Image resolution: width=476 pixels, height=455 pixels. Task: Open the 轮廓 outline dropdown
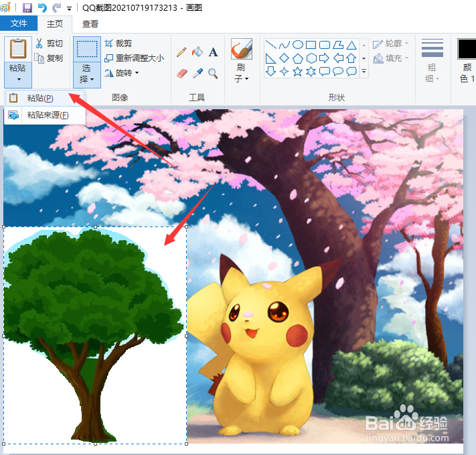click(390, 44)
